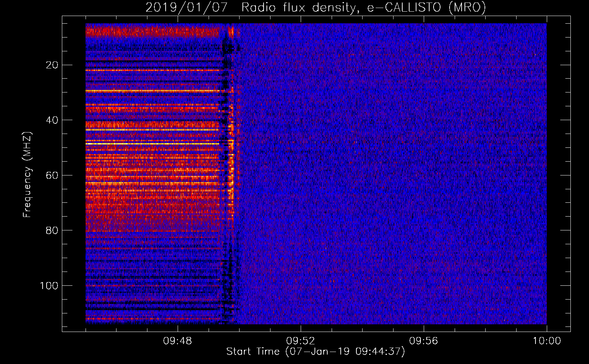The height and width of the screenshot is (364, 589).
Task: Click the 80 MHz frequency tick label
Action: 52,230
